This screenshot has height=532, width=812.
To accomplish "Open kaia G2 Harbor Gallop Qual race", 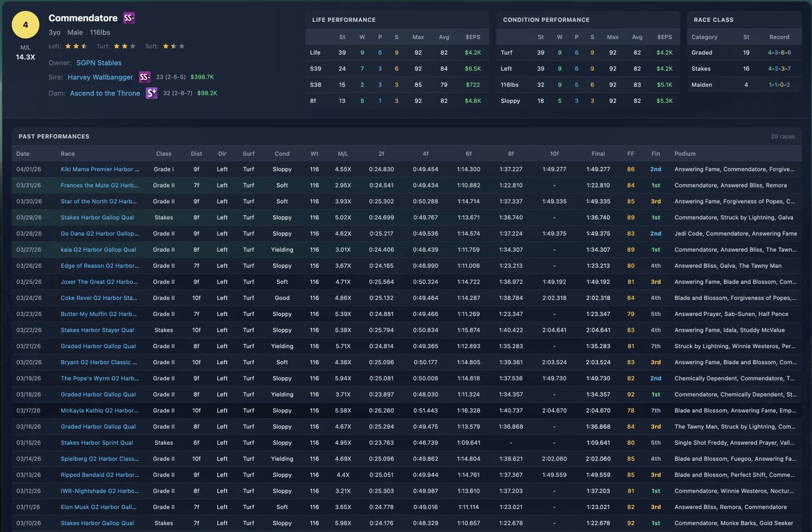I will click(98, 250).
